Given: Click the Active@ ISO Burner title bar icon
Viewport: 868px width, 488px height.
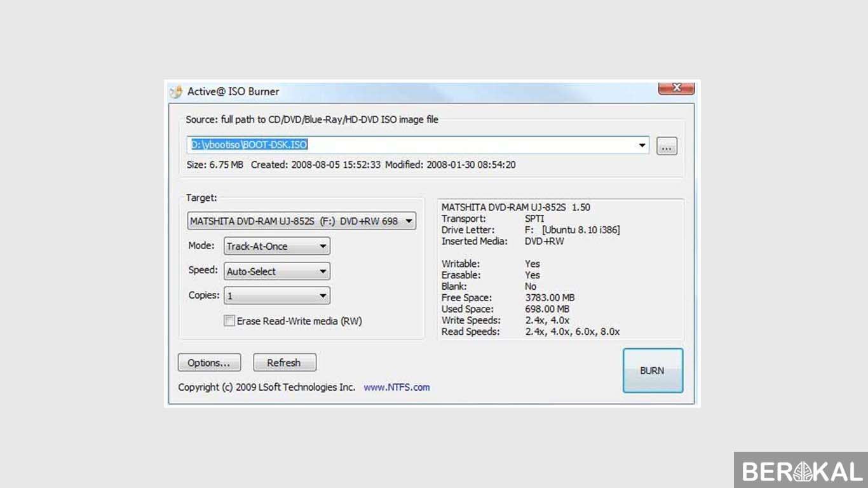Looking at the screenshot, I should pos(176,91).
